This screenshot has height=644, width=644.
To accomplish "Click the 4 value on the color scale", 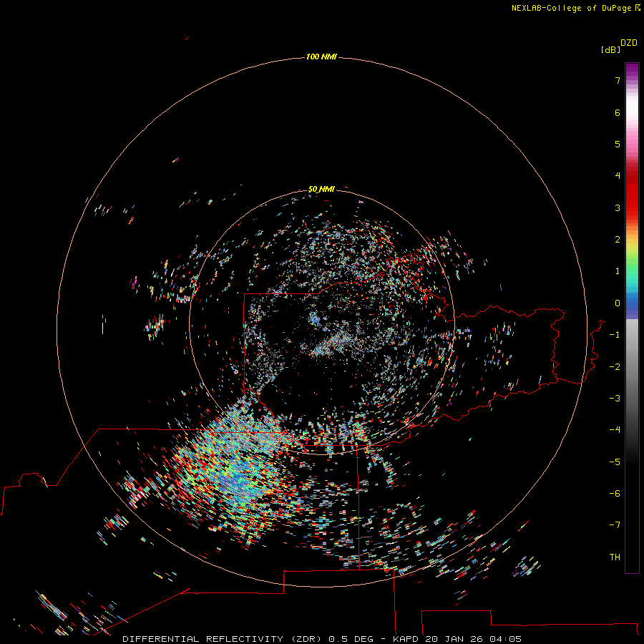I will (x=618, y=176).
